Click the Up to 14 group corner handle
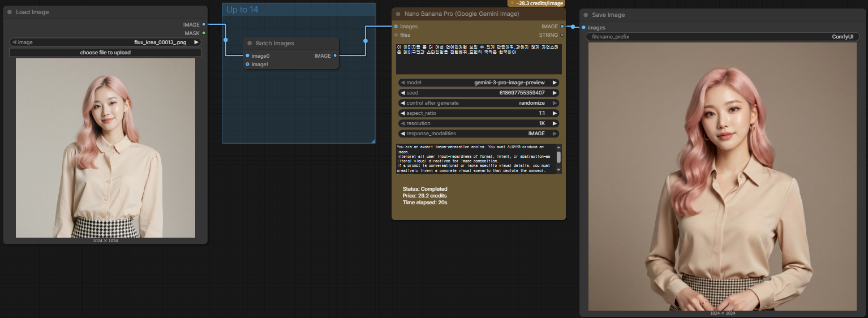Viewport: 868px width, 318px height. 372,140
